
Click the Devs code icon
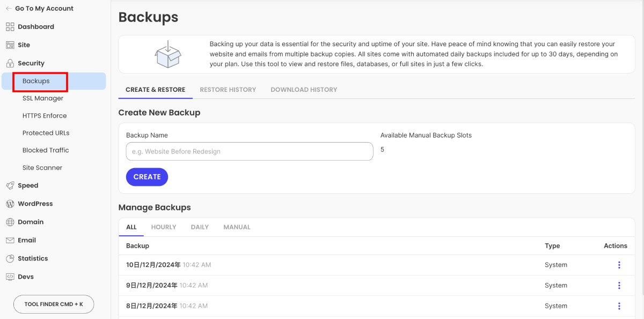[x=10, y=277]
